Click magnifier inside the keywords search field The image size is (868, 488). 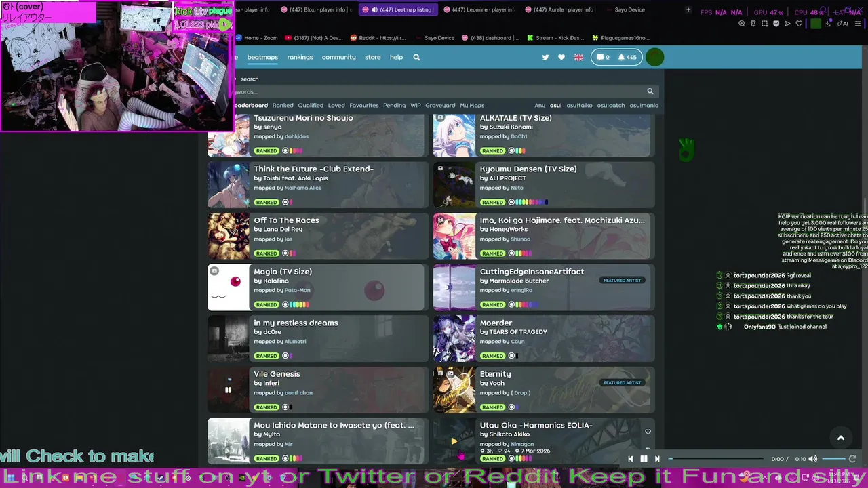[x=650, y=91]
